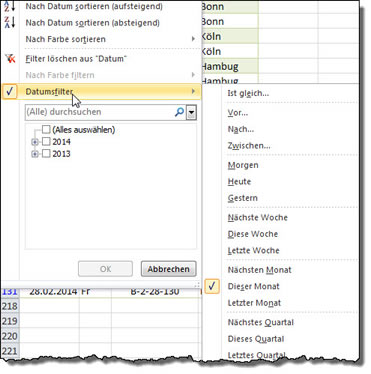The width and height of the screenshot is (371, 374).
Task: Click the disabled OK button
Action: tap(105, 269)
